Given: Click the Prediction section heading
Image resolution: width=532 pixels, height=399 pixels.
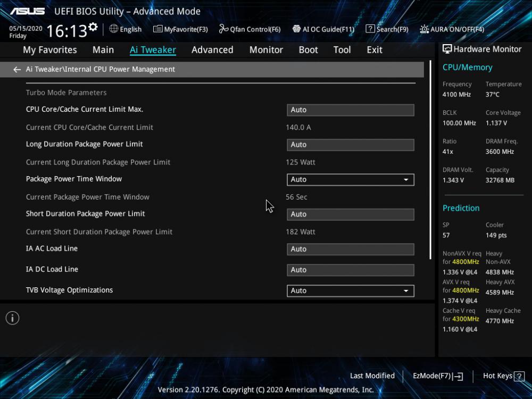Looking at the screenshot, I should (x=461, y=208).
